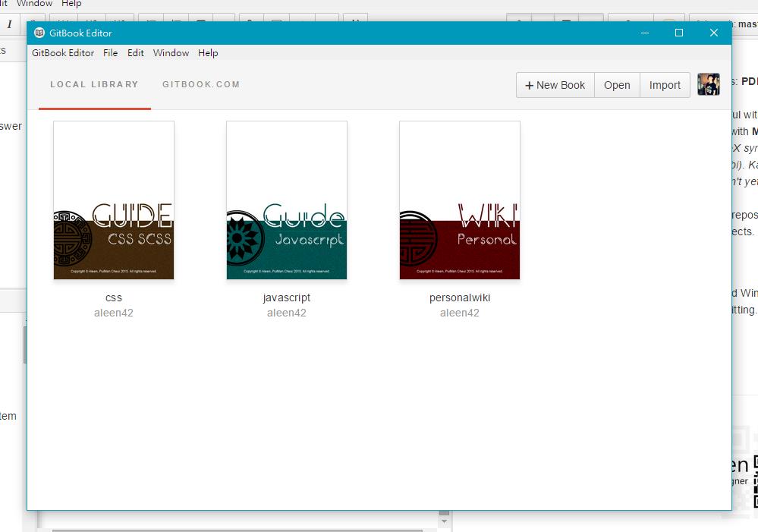Click italic icon in background window toolbar
Viewport: 758px width, 532px height.
coord(9,24)
